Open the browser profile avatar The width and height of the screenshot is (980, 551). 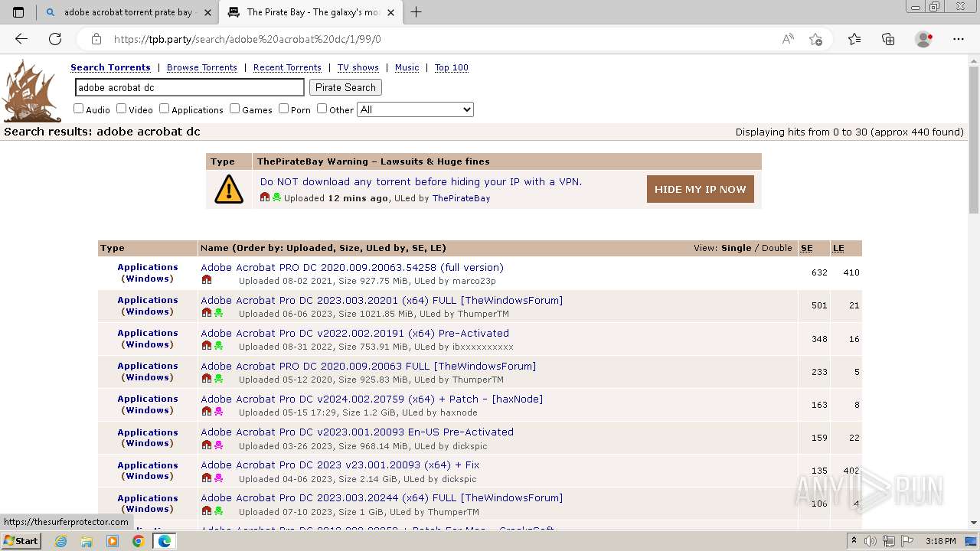(923, 39)
